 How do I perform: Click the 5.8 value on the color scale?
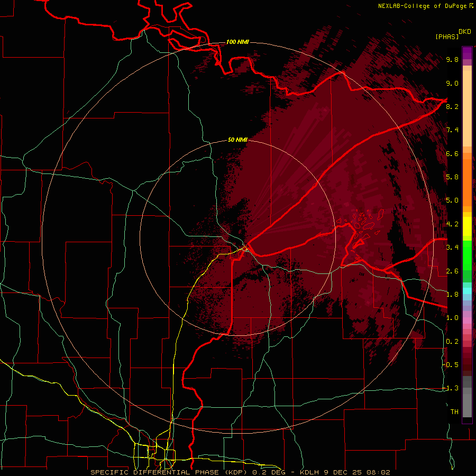[452, 177]
